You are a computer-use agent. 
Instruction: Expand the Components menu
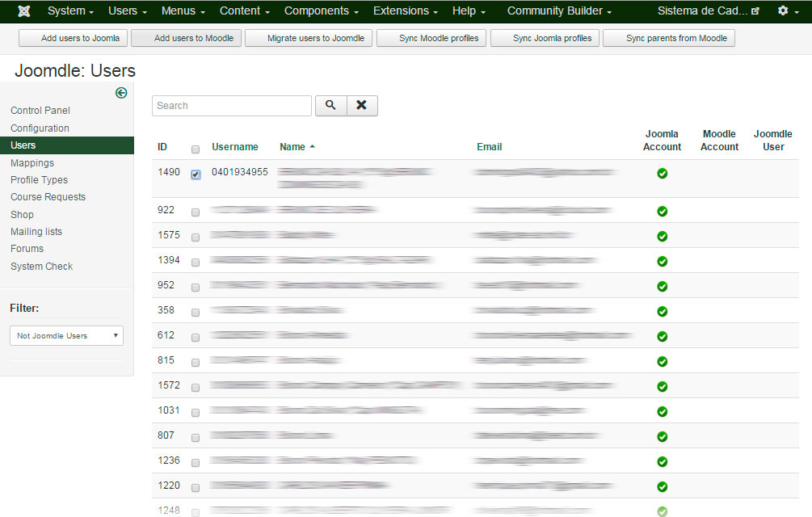click(x=322, y=11)
